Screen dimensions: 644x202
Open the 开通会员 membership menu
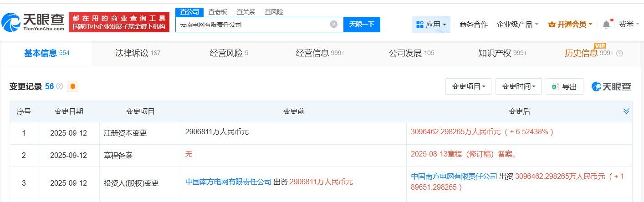570,25
